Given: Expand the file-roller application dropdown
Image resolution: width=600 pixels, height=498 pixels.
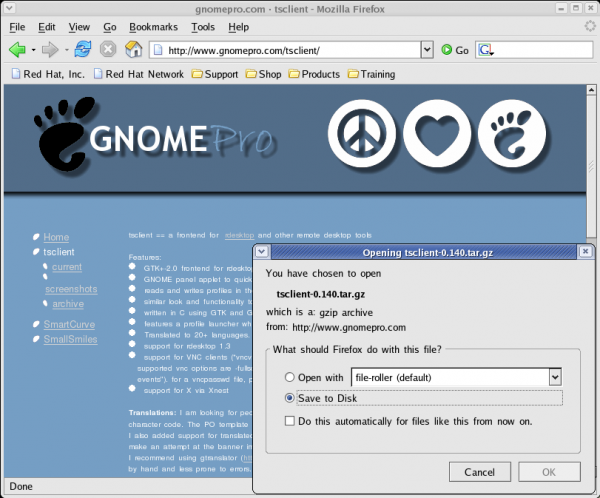Looking at the screenshot, I should [555, 377].
